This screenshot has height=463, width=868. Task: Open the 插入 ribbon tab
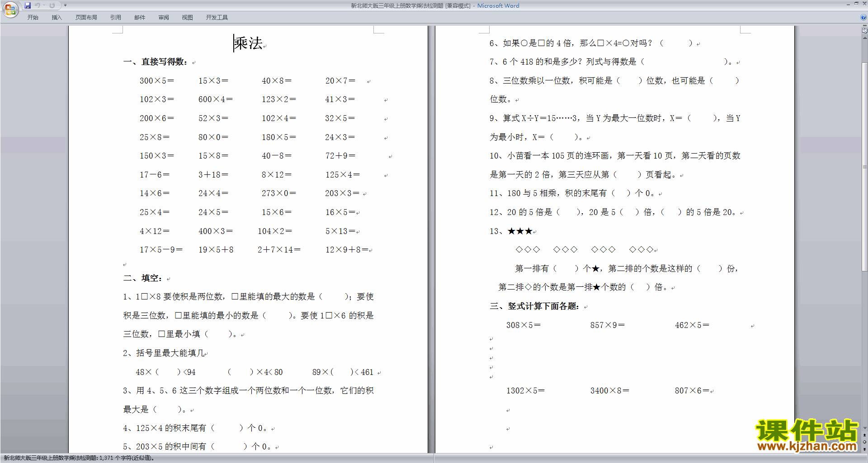point(57,17)
